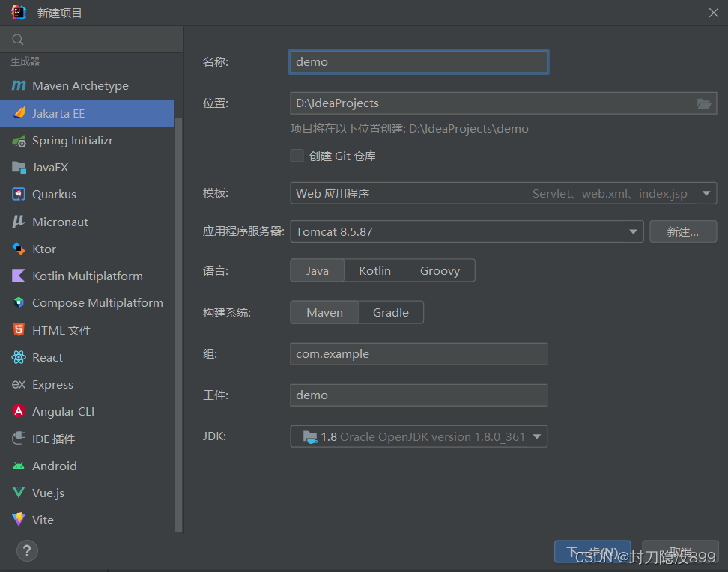
Task: Click the Micronaut mu icon
Action: [x=19, y=222]
